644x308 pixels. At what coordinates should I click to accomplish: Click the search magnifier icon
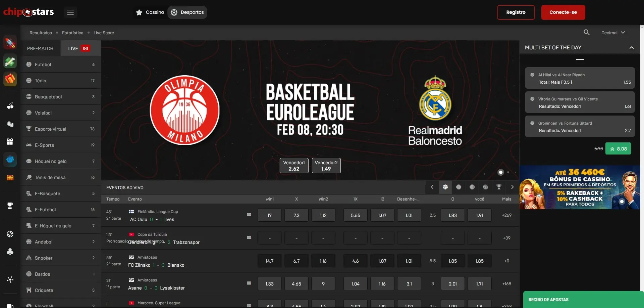click(x=586, y=33)
